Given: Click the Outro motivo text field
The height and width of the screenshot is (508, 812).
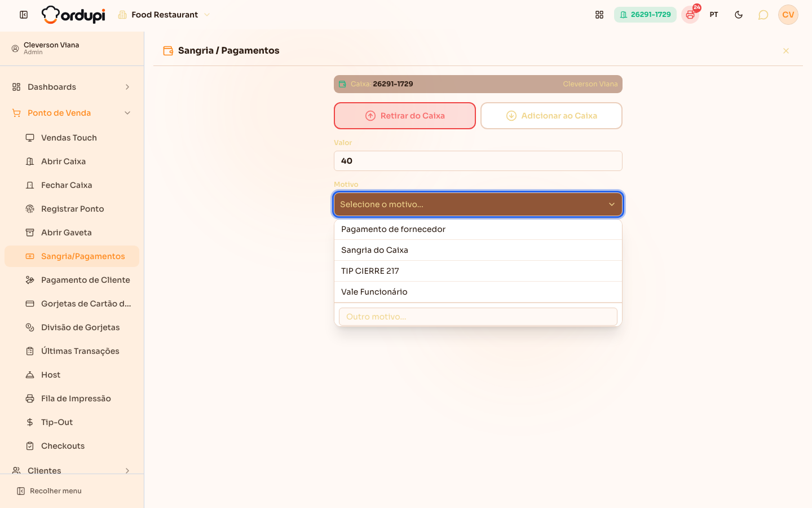Looking at the screenshot, I should coord(478,317).
